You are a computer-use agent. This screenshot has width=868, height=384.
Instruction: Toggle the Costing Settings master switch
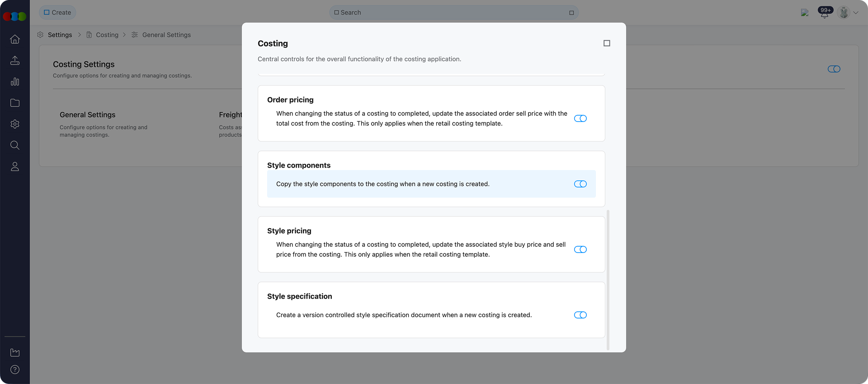click(x=834, y=69)
